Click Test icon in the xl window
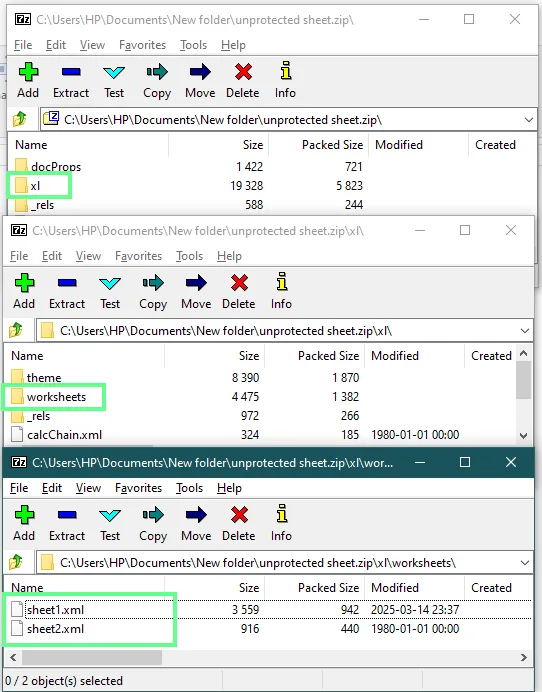Viewport: 542px width, 692px height. click(x=110, y=283)
